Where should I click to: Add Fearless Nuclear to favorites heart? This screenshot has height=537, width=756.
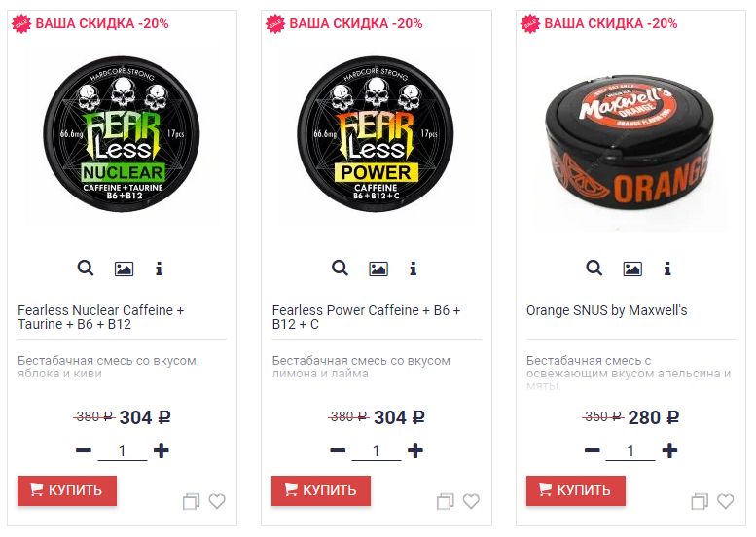[x=217, y=501]
